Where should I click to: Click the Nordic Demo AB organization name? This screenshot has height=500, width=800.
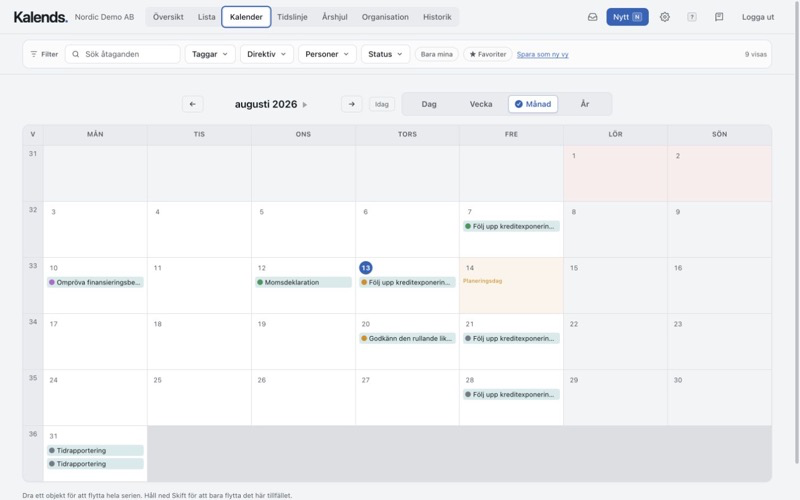point(104,17)
